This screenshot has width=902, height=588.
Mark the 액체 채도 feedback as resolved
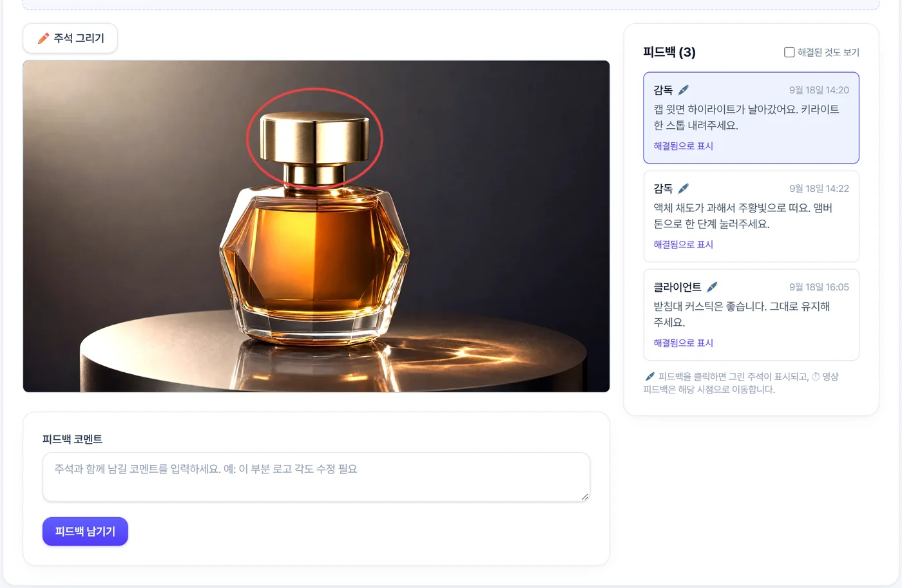[684, 245]
